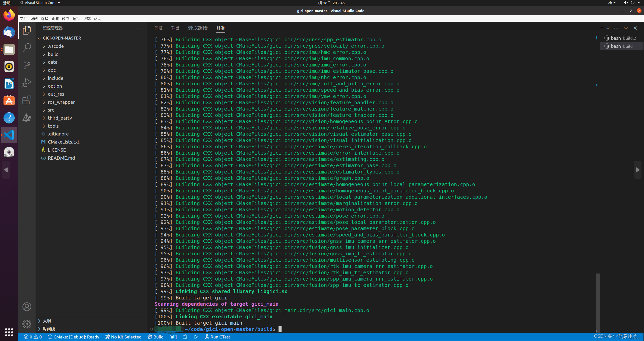This screenshot has height=341, width=644.
Task: Open the Source Control view
Action: (x=27, y=65)
